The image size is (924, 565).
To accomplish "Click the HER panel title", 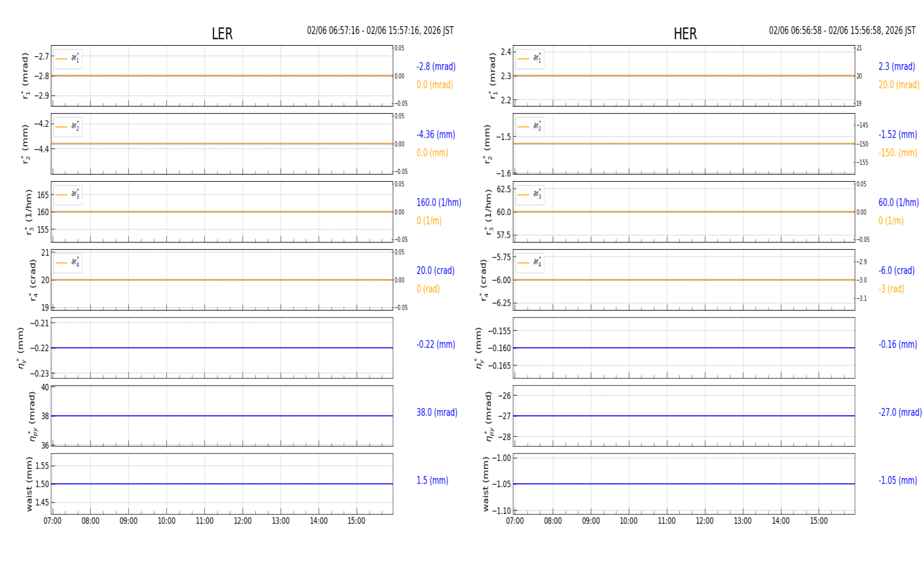I will 685,34.
